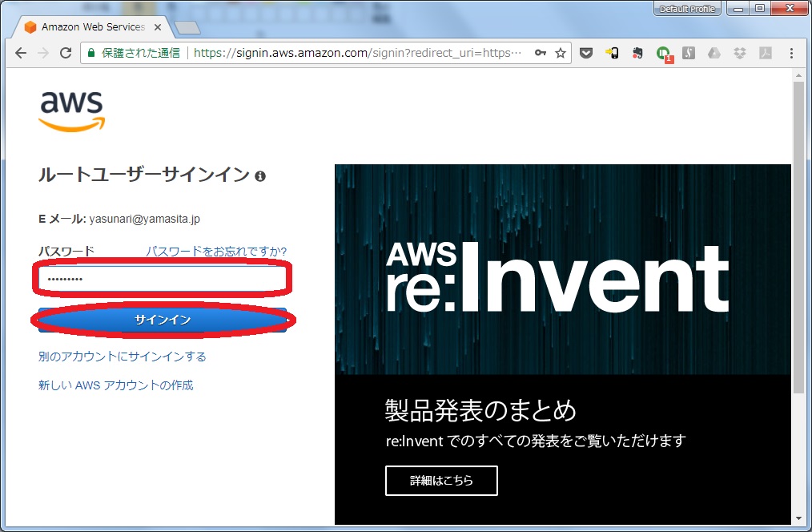Click the grey S script extension icon

point(689,53)
